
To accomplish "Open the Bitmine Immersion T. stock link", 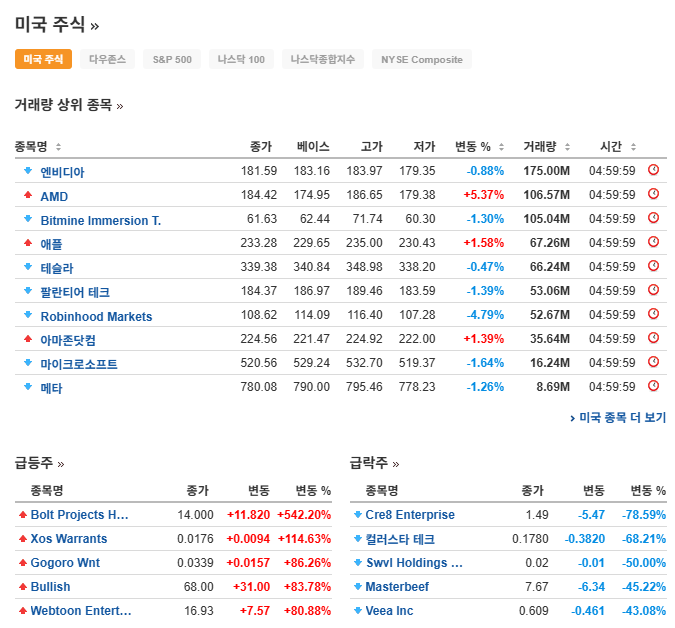I will [x=101, y=220].
